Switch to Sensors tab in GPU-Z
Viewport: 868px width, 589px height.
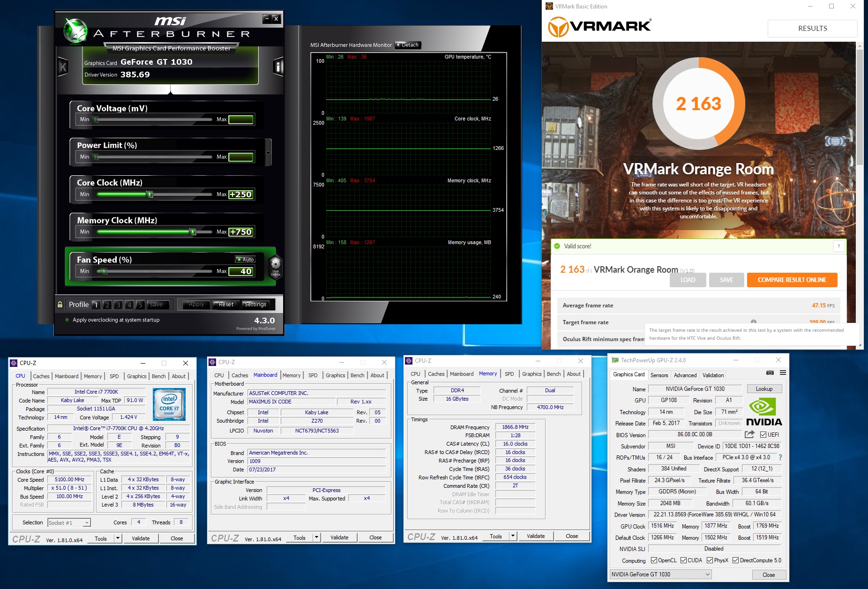point(659,375)
